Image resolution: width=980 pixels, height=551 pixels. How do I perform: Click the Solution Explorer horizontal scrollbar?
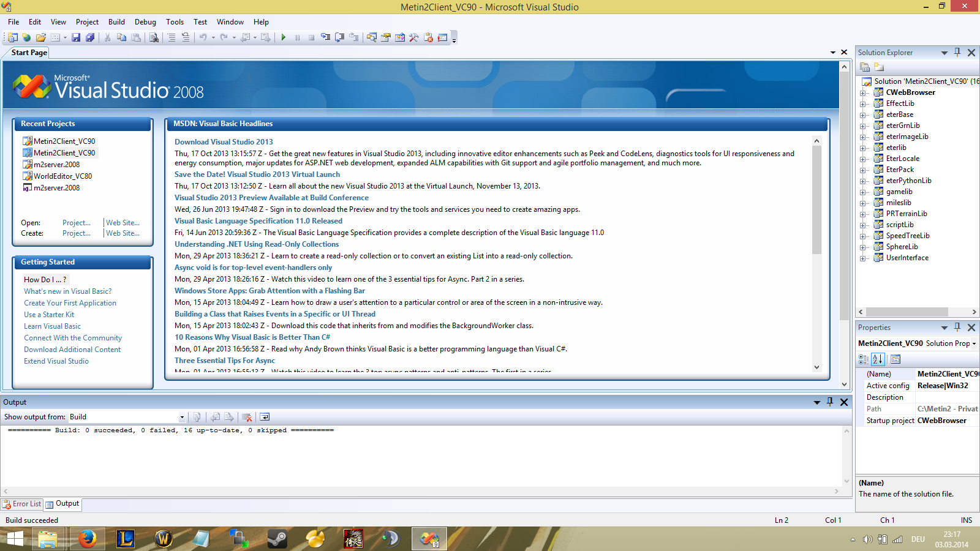coord(916,312)
